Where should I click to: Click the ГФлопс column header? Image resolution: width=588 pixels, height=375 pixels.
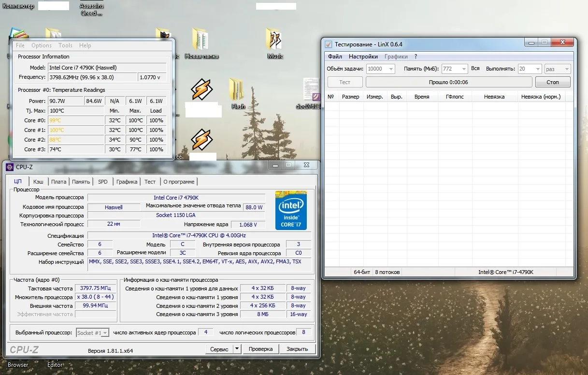point(455,97)
